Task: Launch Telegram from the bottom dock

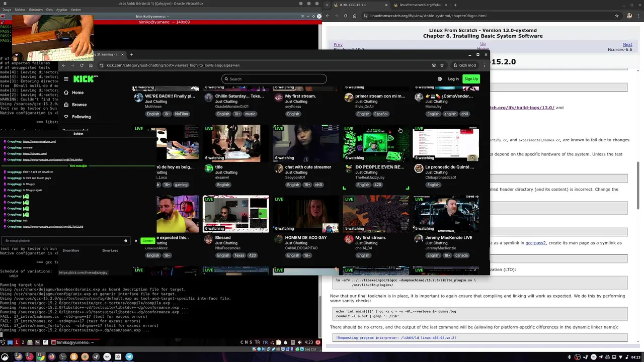Action: pyautogui.click(x=129, y=357)
